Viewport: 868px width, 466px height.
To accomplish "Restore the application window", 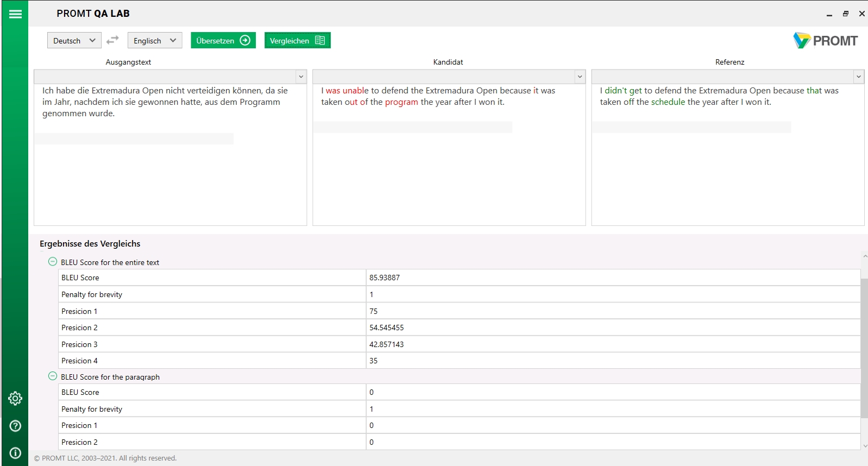I will click(x=846, y=14).
